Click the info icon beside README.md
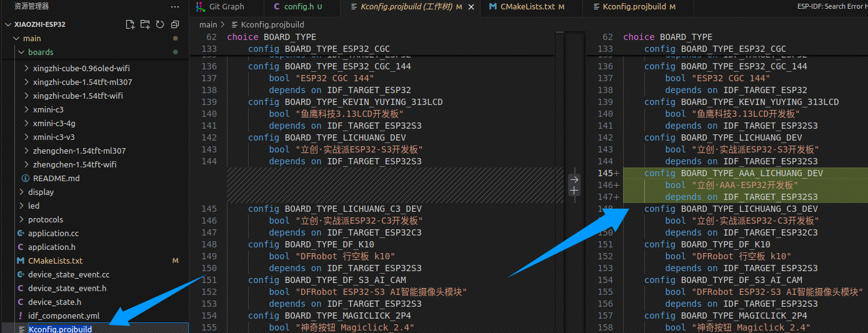 26,178
